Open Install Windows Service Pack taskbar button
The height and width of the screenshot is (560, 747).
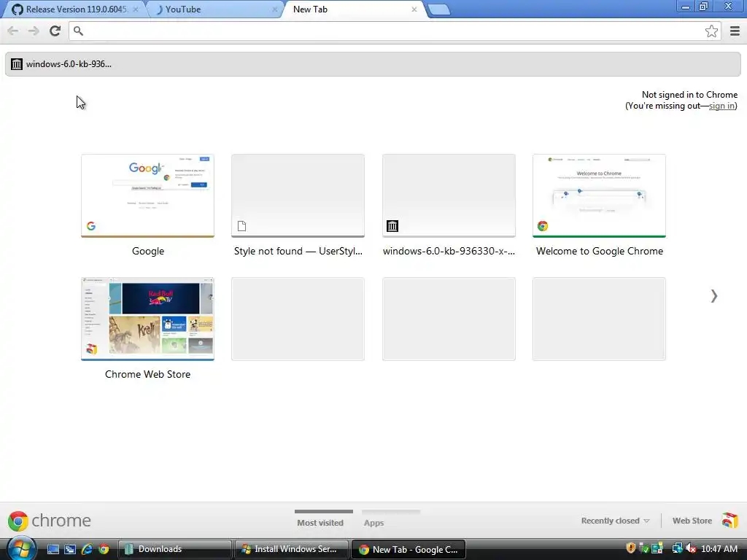click(291, 549)
